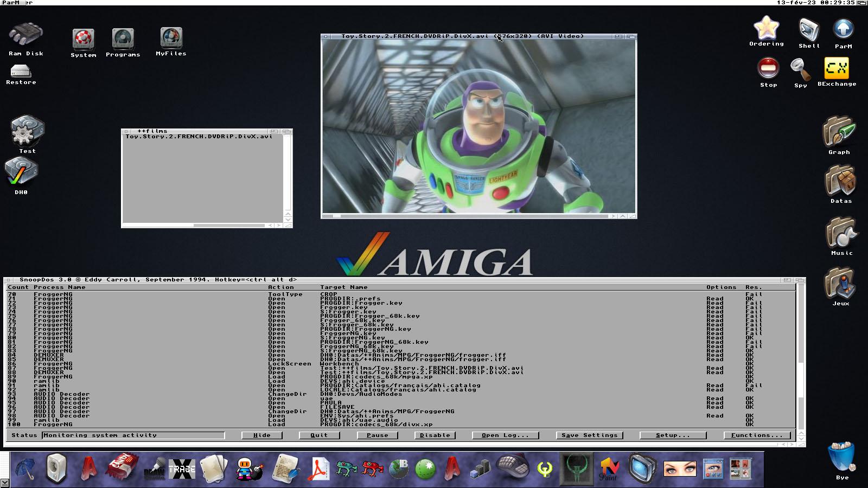Click the umbrella icon in the dock
The image size is (868, 488).
tap(25, 468)
